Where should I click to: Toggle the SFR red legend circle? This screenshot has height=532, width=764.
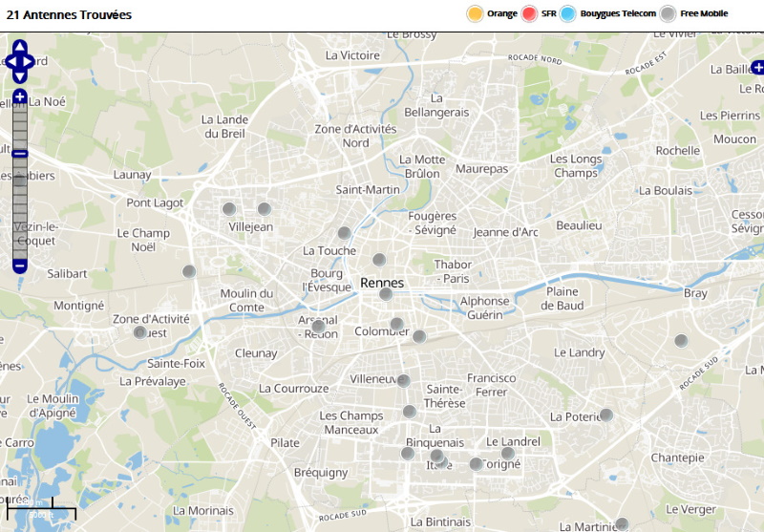coord(529,13)
